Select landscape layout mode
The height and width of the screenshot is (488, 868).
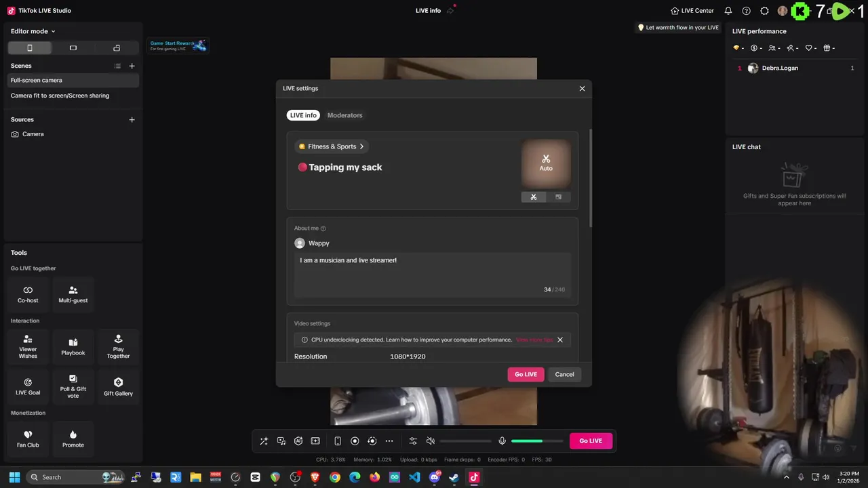tap(73, 48)
